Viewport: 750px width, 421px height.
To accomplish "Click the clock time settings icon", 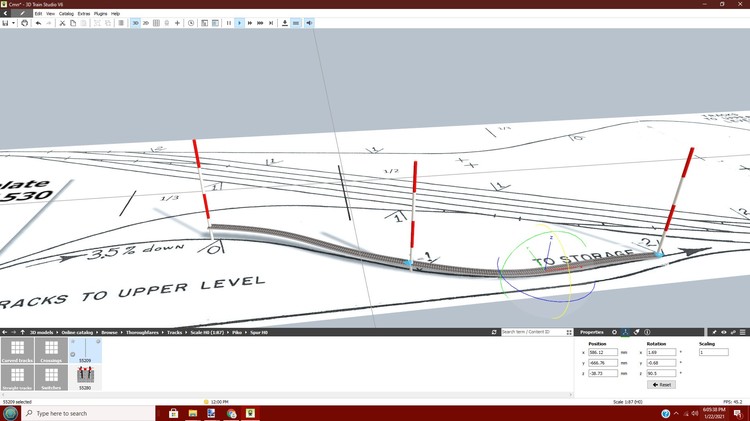I will [x=191, y=22].
